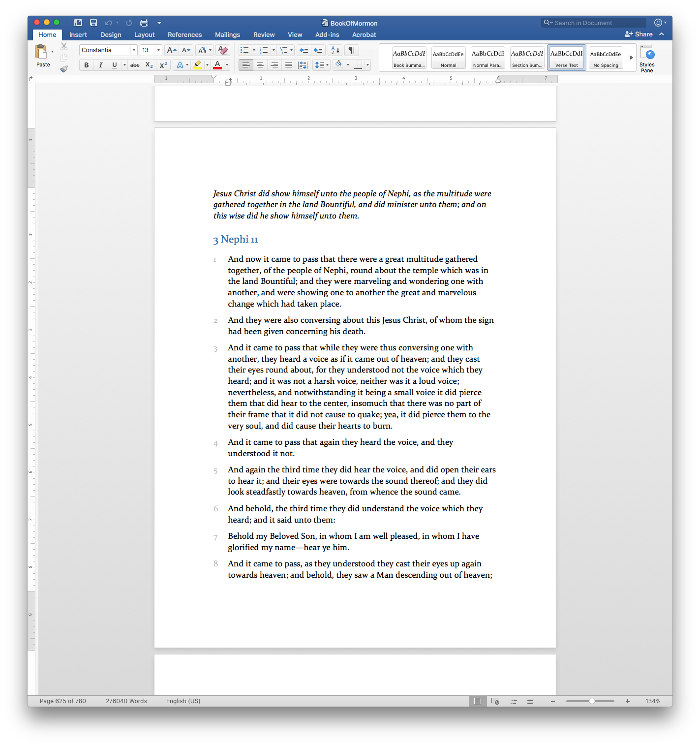Click the Format Painter brush icon
Image resolution: width=700 pixels, height=746 pixels.
tap(64, 69)
